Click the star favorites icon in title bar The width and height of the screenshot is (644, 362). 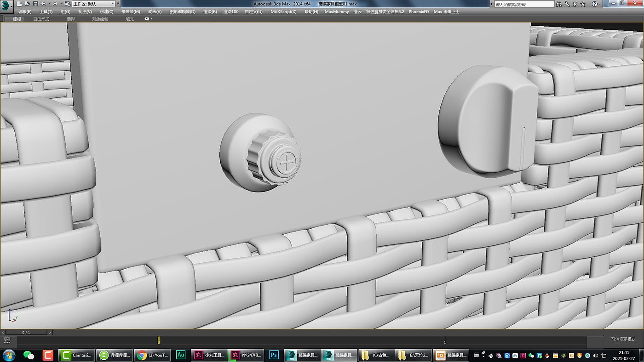[x=584, y=4]
